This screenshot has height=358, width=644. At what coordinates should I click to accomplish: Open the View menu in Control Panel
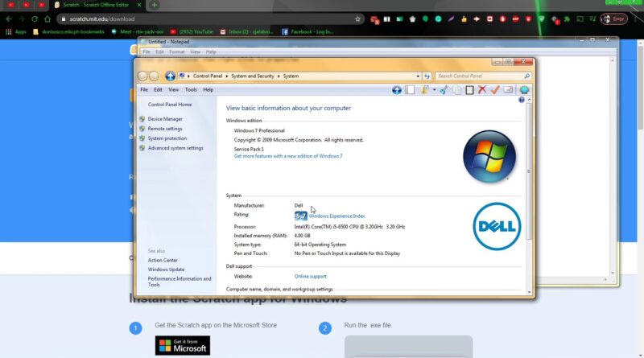click(173, 89)
